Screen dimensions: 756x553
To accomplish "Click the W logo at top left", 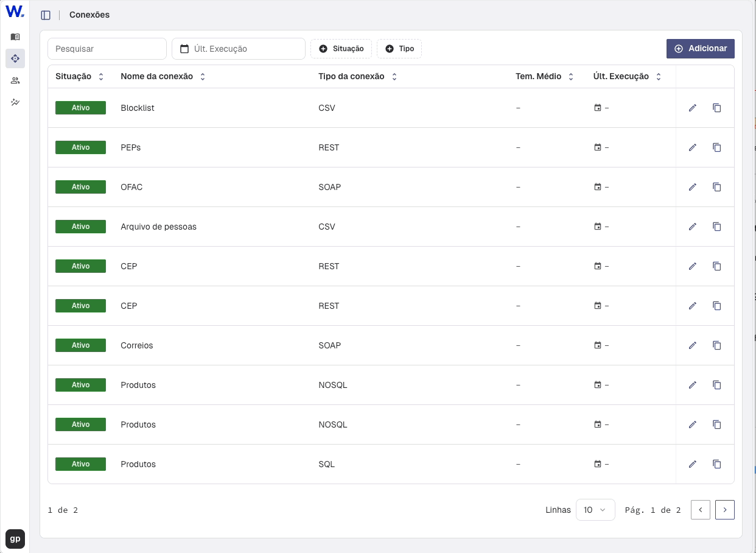I will pos(15,12).
